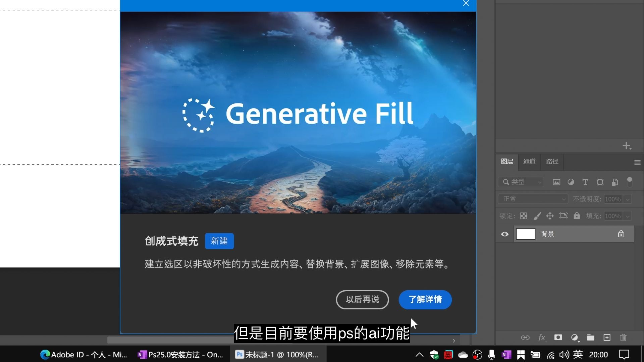Hide the 背景 layer

click(505, 234)
